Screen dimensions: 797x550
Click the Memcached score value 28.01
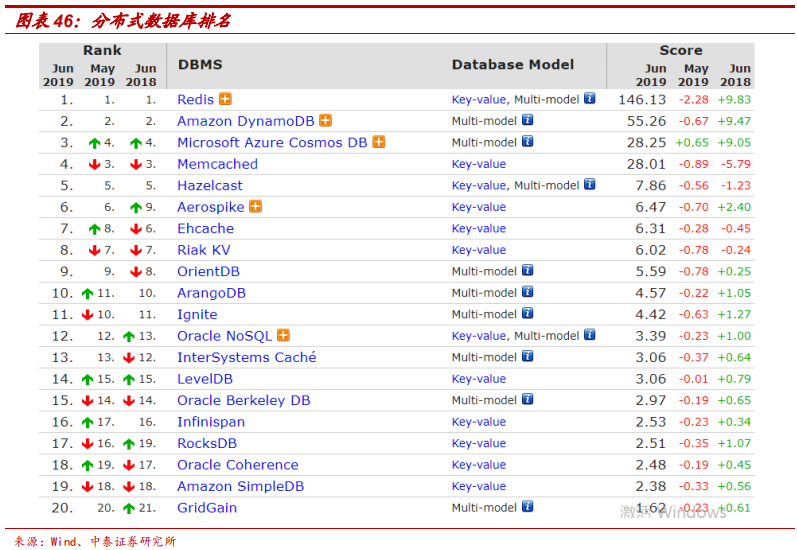(x=646, y=164)
